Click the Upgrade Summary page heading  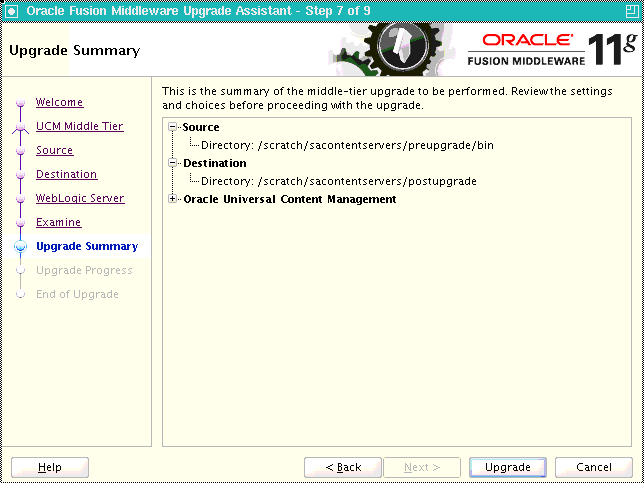click(x=74, y=51)
